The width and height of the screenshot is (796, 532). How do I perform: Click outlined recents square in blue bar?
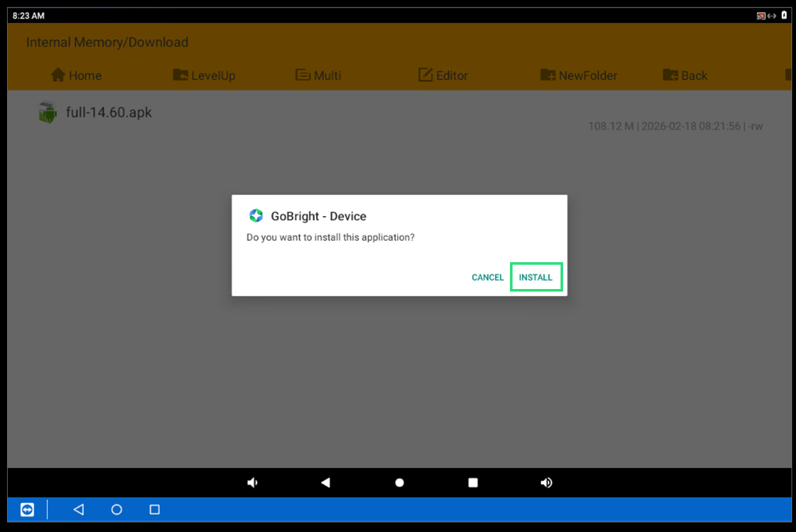pos(154,510)
